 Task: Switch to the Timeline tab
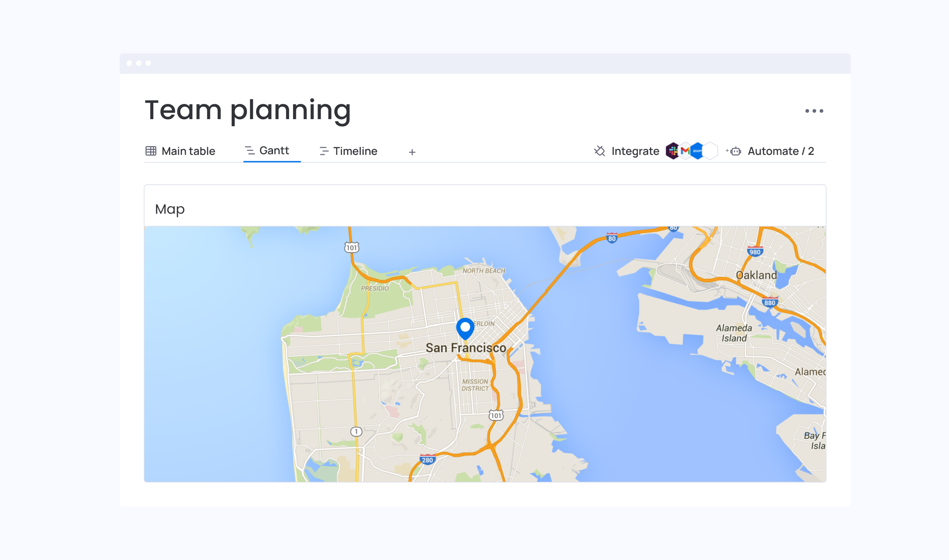[x=355, y=151]
